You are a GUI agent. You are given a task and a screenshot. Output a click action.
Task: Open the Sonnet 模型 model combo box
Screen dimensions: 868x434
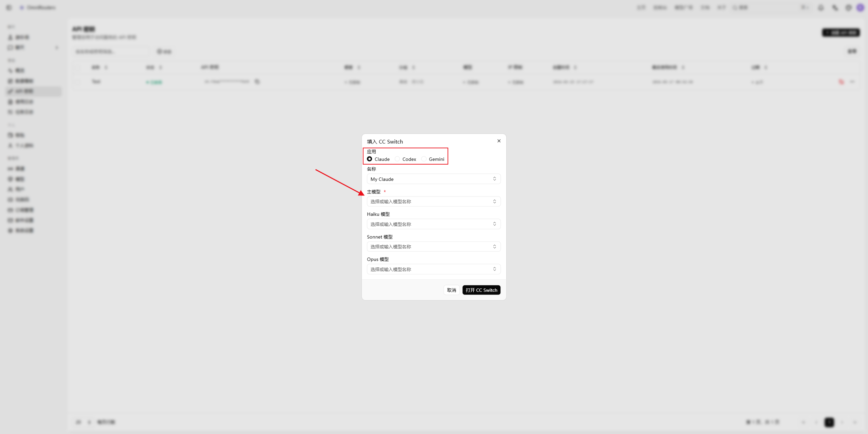(x=434, y=247)
